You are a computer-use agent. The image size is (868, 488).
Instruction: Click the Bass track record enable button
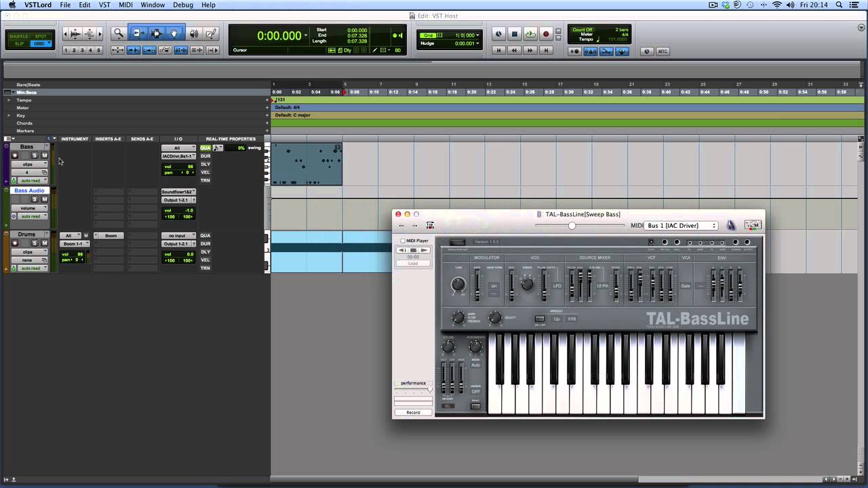pyautogui.click(x=15, y=156)
